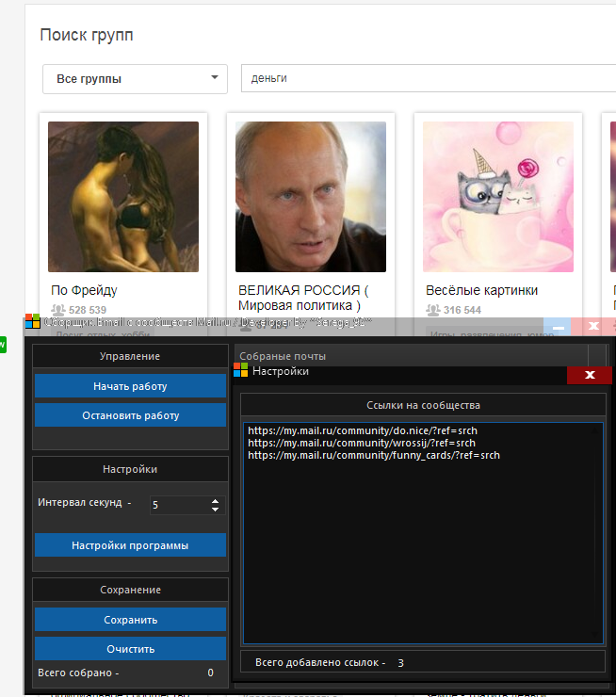Decrease the Интервал секунд value with down arrow

pyautogui.click(x=215, y=509)
